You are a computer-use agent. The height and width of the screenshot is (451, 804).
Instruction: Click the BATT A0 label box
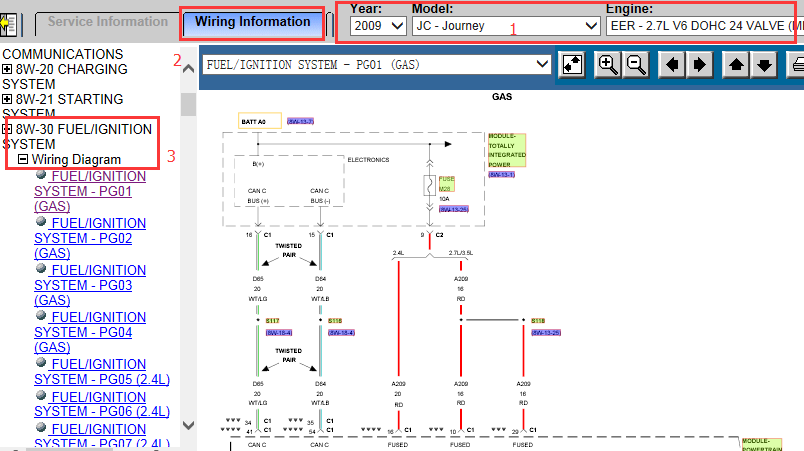pyautogui.click(x=260, y=121)
